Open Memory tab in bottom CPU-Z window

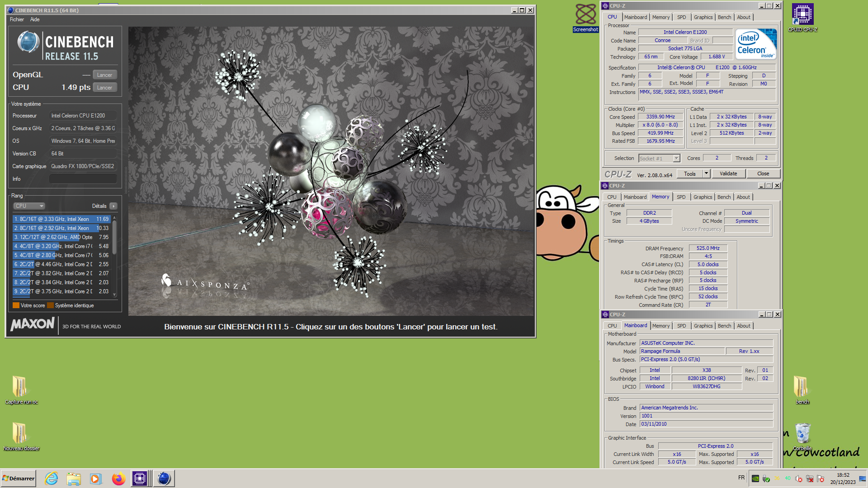[x=661, y=326]
